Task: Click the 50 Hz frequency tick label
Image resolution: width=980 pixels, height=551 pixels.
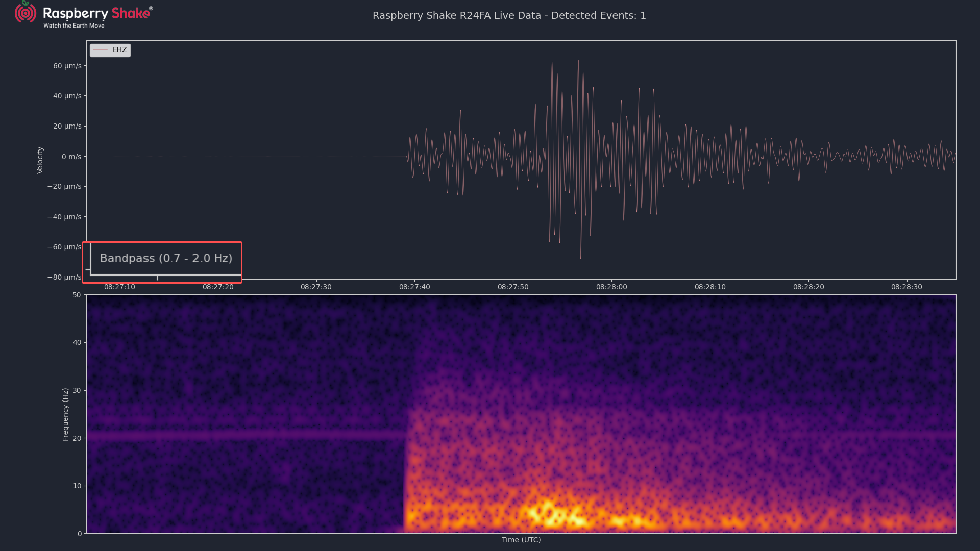Action: point(77,295)
